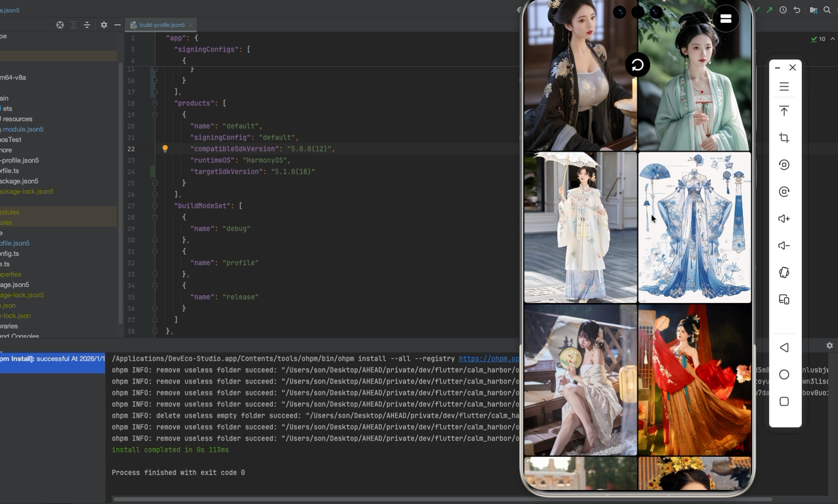Open Search Everywhere magnifier
Viewport: 838px width, 504px height.
click(827, 10)
